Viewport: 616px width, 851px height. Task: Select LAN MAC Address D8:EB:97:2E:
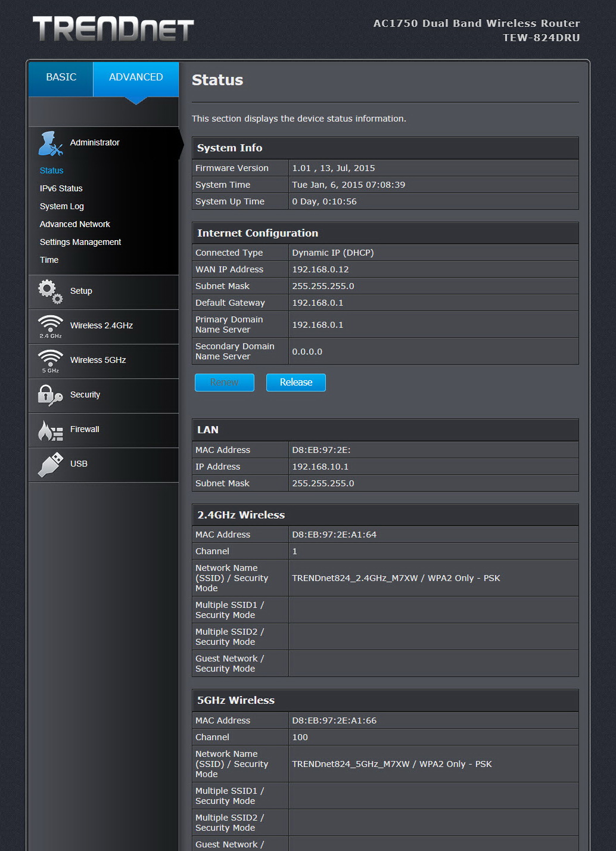pos(321,450)
